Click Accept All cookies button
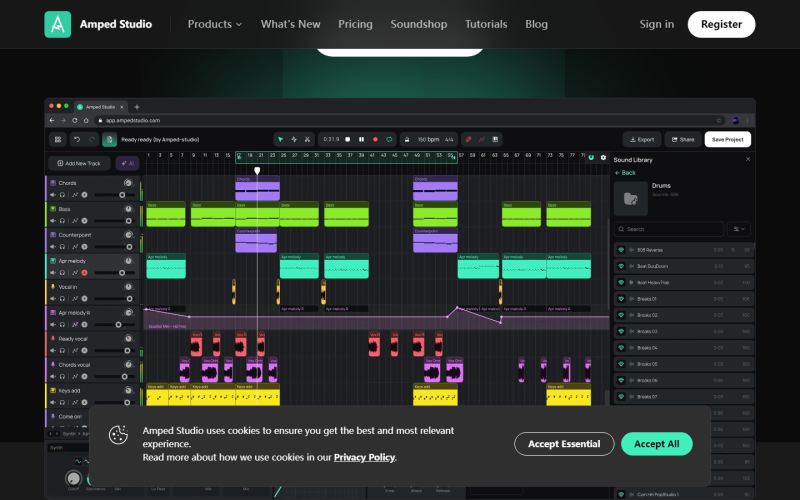 coord(657,444)
